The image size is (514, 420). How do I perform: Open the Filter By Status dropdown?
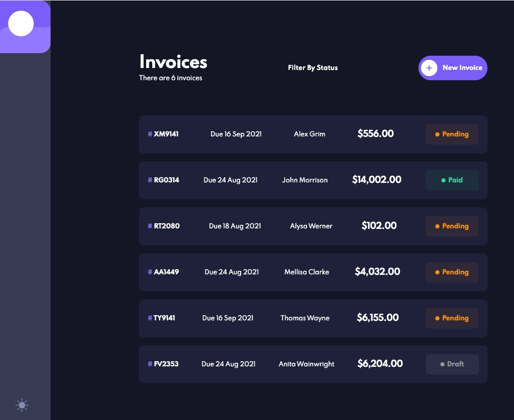[313, 68]
